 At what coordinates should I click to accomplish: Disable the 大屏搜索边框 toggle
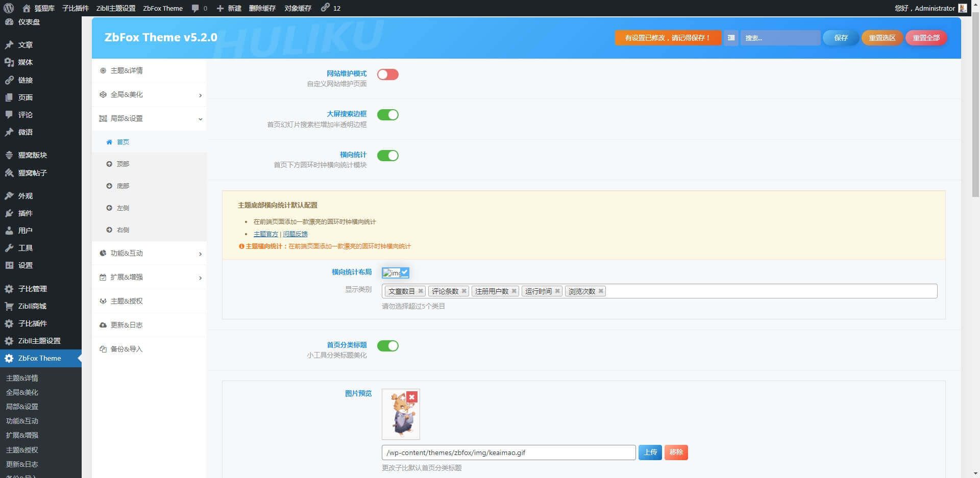(387, 115)
